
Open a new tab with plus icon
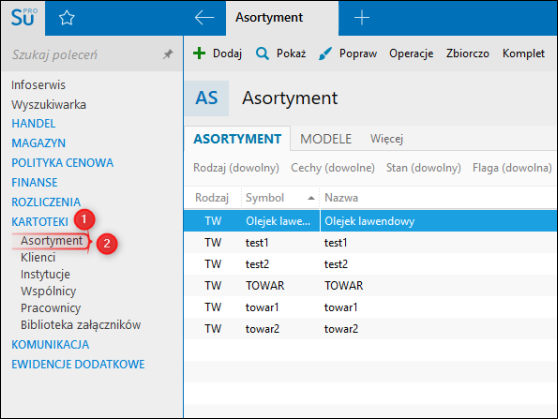coord(362,17)
